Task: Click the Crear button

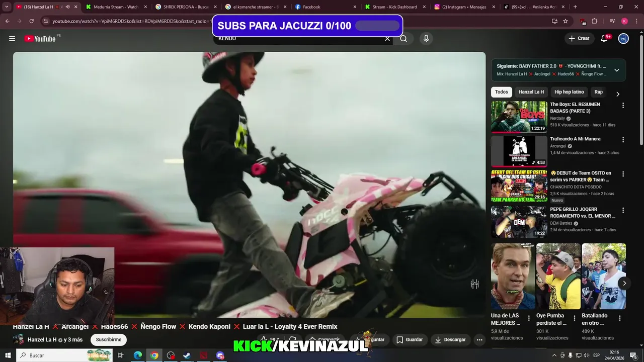Action: (579, 39)
